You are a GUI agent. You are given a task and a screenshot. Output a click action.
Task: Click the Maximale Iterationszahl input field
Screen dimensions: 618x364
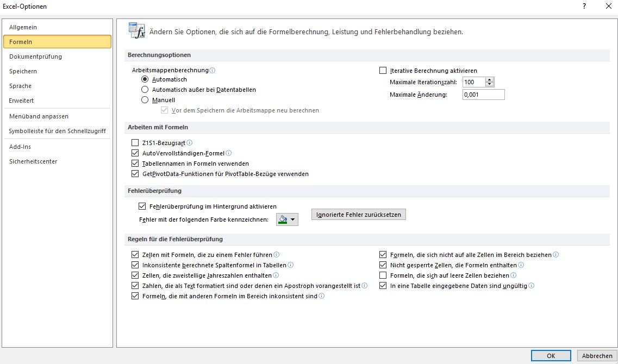(x=474, y=82)
